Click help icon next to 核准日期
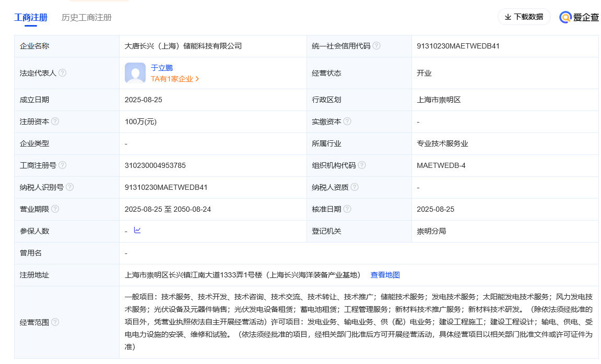Screen dimensions: 601x364 point(347,209)
